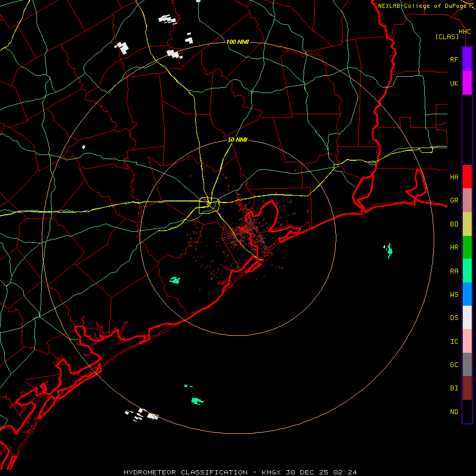Viewport: 476px width, 476px height.
Task: Click the [CLAS] legend header
Action: pos(447,36)
